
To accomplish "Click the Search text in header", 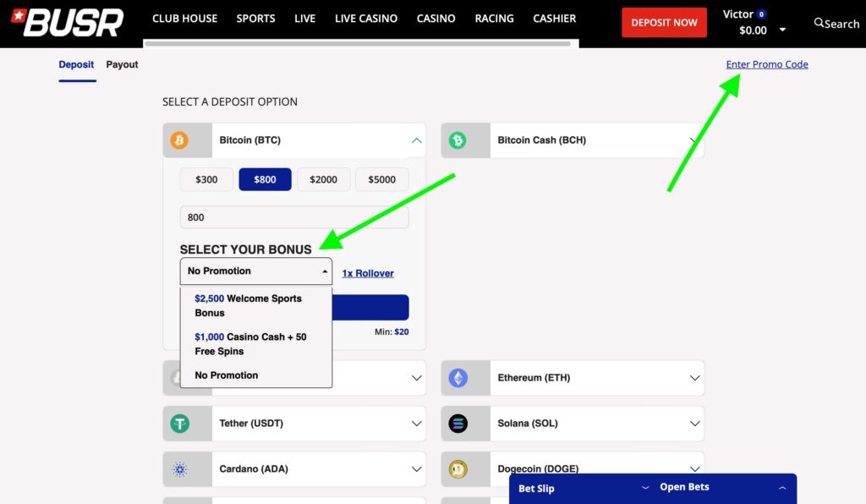I will click(841, 24).
